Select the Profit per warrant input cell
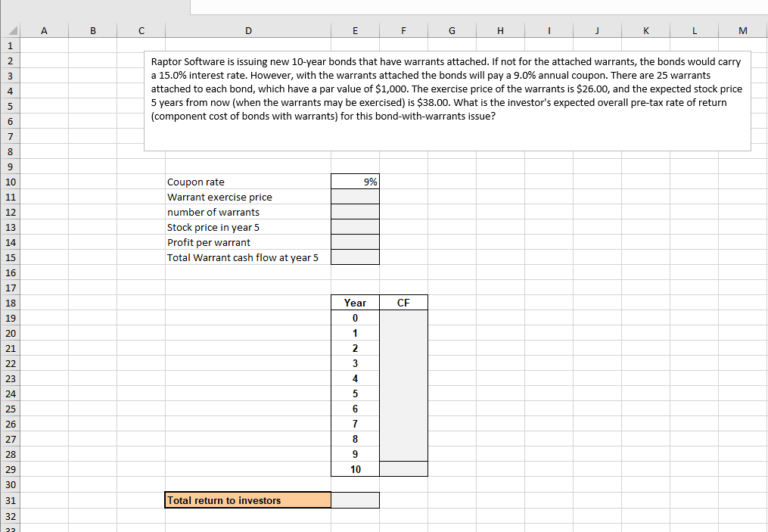 (x=355, y=242)
